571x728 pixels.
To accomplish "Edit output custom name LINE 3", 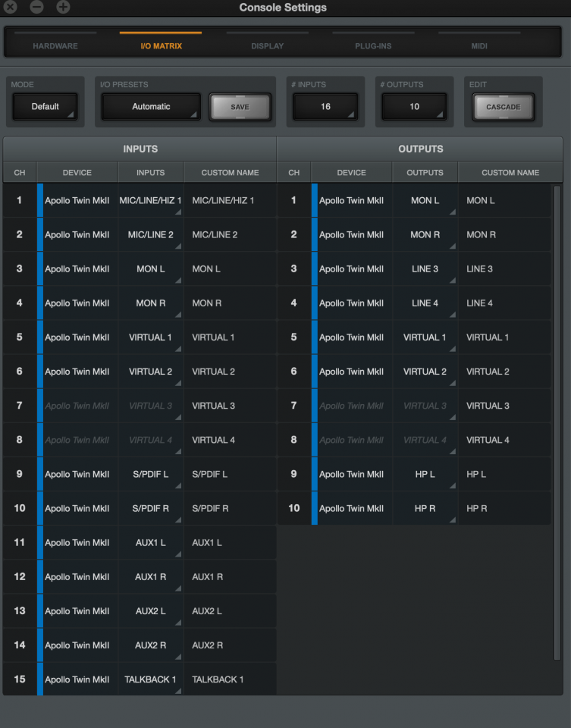I will (x=504, y=268).
